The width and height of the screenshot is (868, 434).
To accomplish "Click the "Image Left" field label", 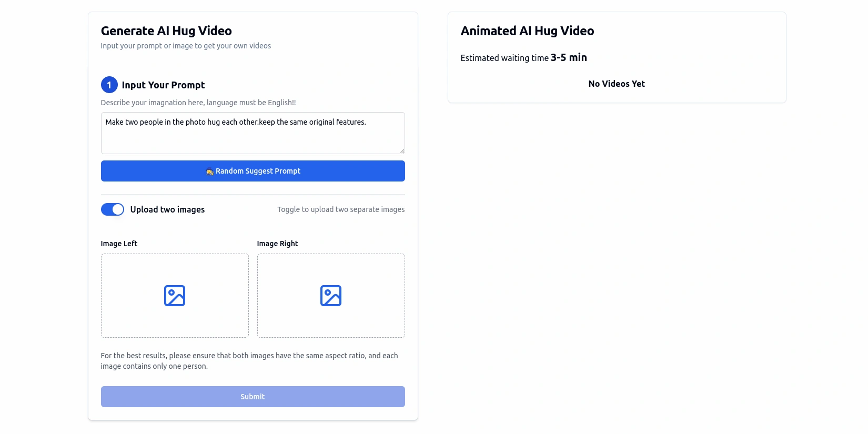I will [119, 244].
